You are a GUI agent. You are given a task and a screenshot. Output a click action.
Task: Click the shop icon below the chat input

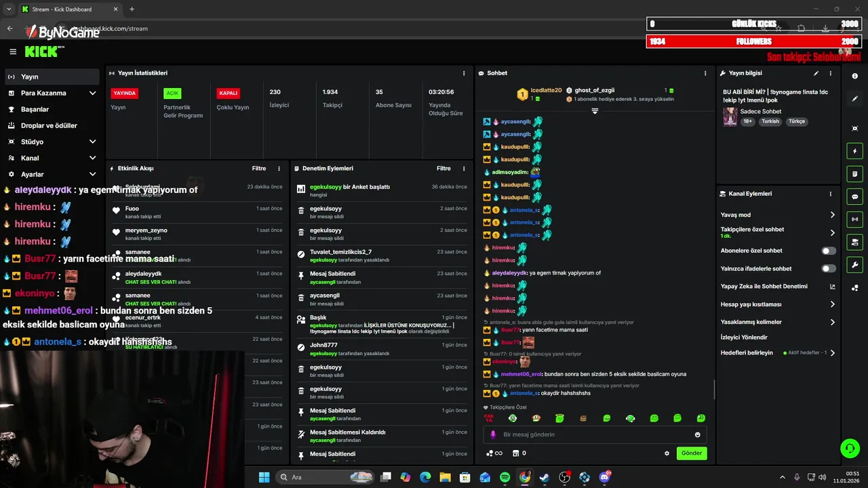[x=515, y=453]
